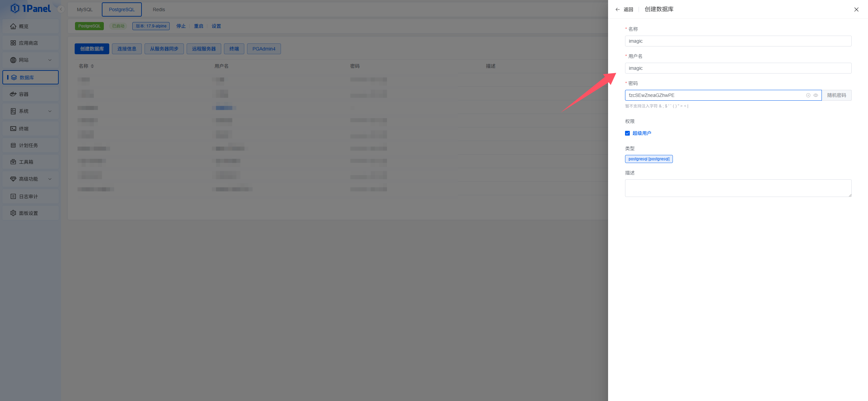The height and width of the screenshot is (401, 868).
Task: Click the 重启 restart link
Action: click(x=199, y=26)
